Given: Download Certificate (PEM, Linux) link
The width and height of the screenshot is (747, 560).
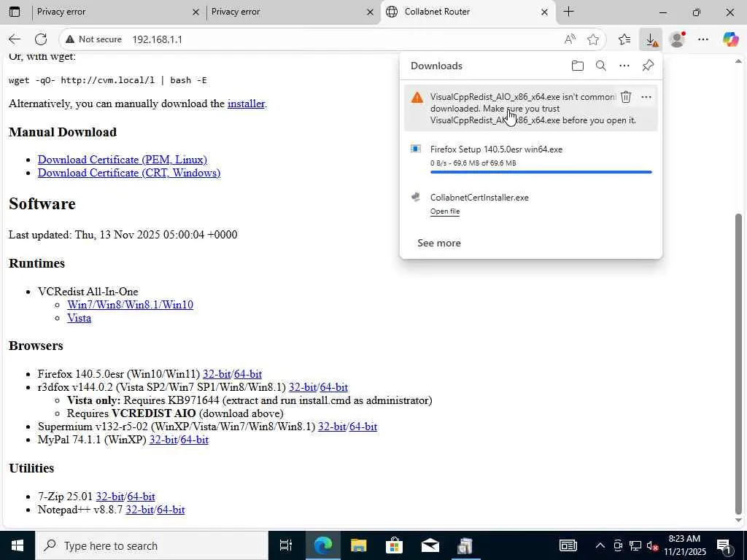Looking at the screenshot, I should pyautogui.click(x=123, y=160).
